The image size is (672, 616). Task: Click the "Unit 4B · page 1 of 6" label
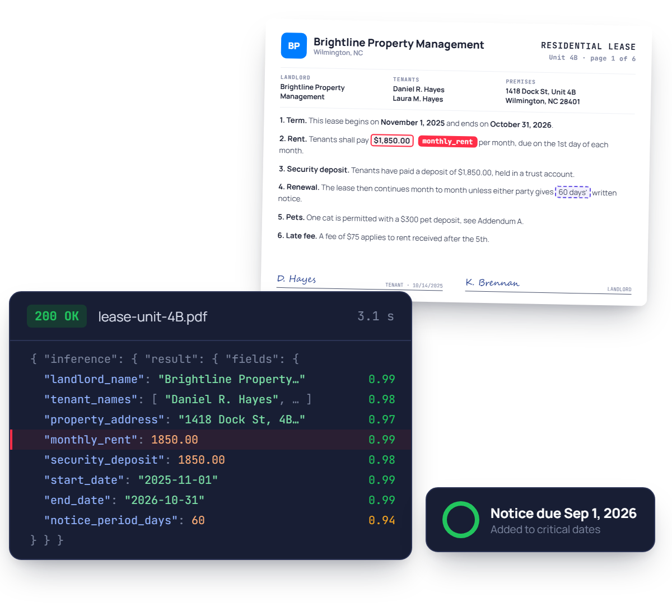[592, 58]
